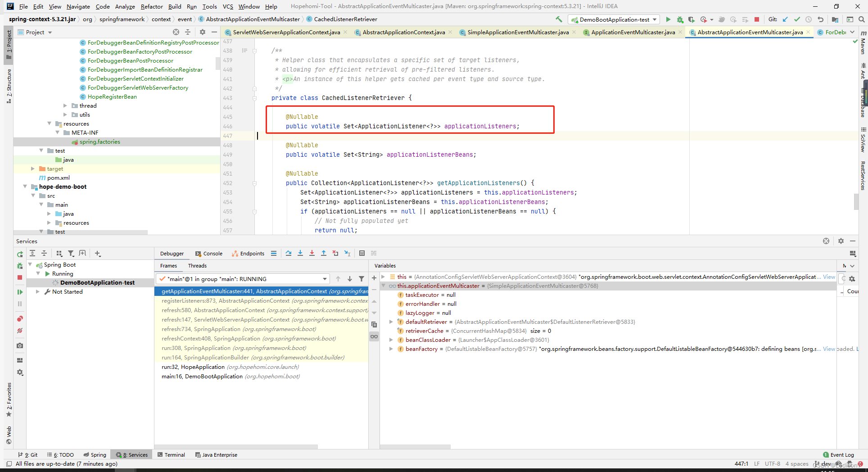
Task: Toggle Project tool window sidebar button
Action: (x=9, y=45)
